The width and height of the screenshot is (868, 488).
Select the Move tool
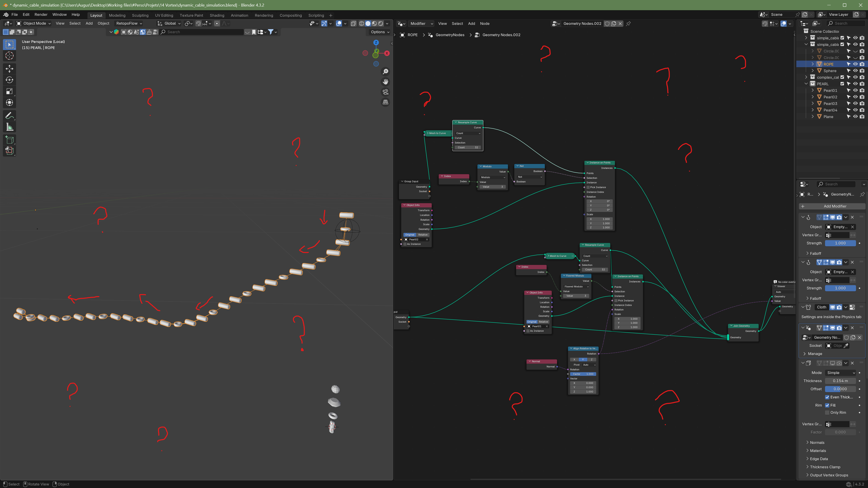tap(9, 69)
